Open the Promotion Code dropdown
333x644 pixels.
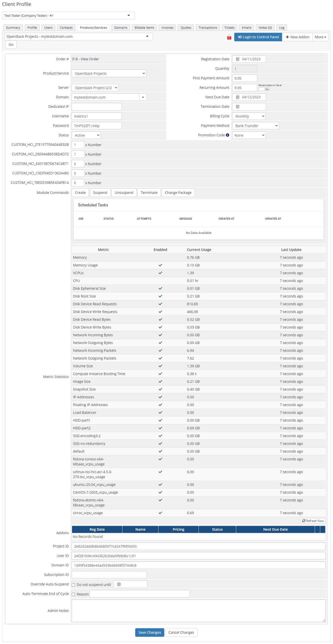[x=249, y=135]
